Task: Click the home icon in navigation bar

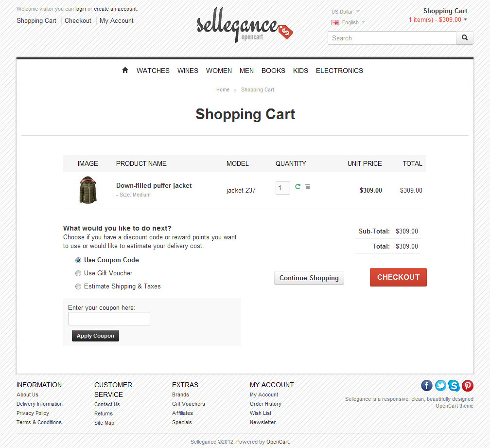Action: [x=125, y=71]
